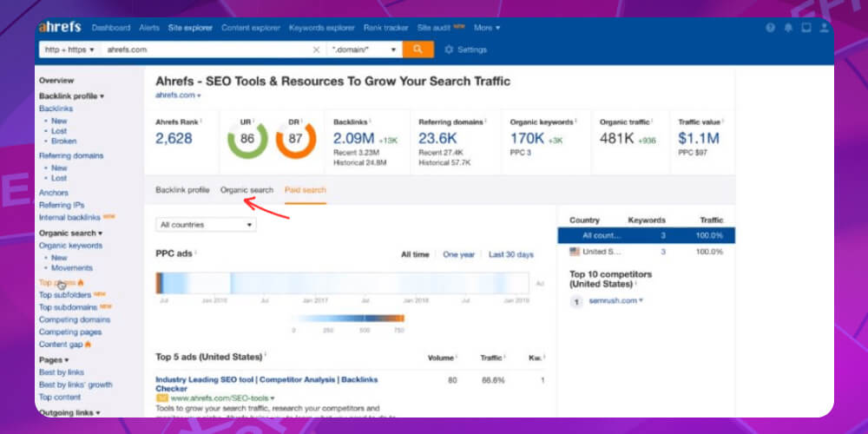
Task: Switch to the Organic search tab
Action: (247, 190)
